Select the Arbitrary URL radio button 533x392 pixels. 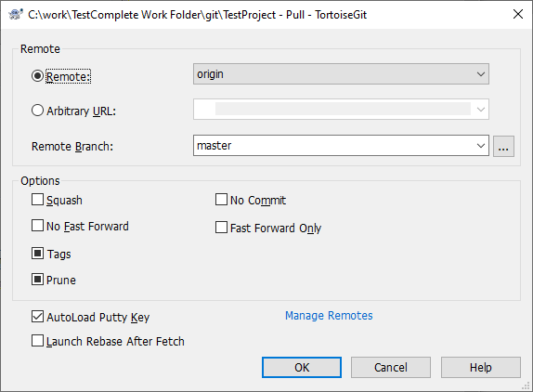tap(37, 111)
